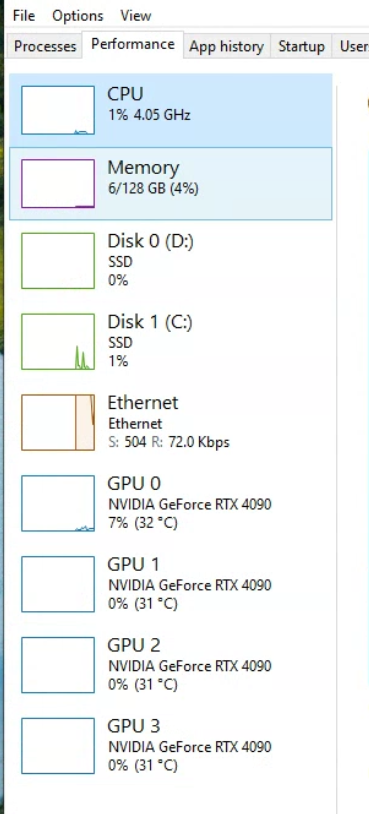Select the Memory 6/128 GB entry label
The height and width of the screenshot is (814, 369).
pos(153,178)
